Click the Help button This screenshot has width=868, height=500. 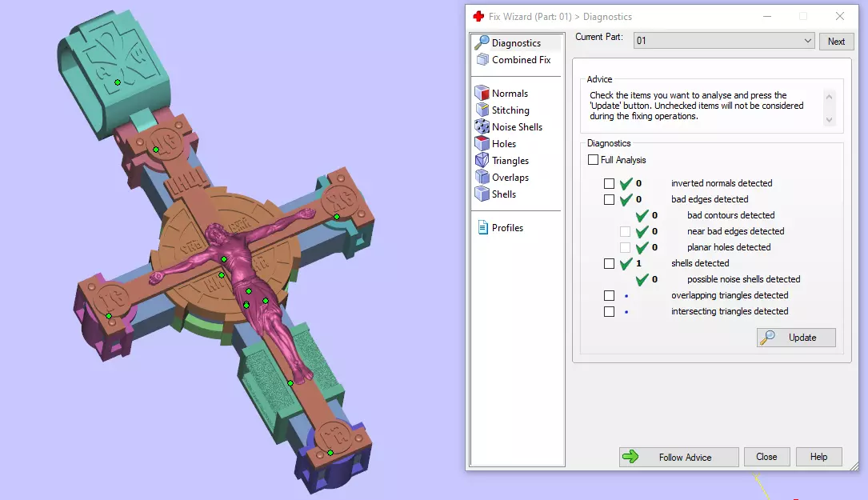coord(818,457)
